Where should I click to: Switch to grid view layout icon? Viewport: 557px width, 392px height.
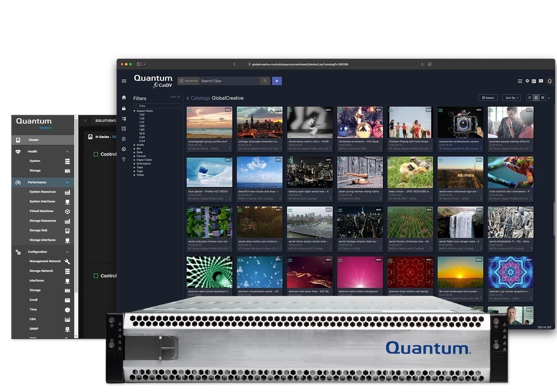coord(536,98)
